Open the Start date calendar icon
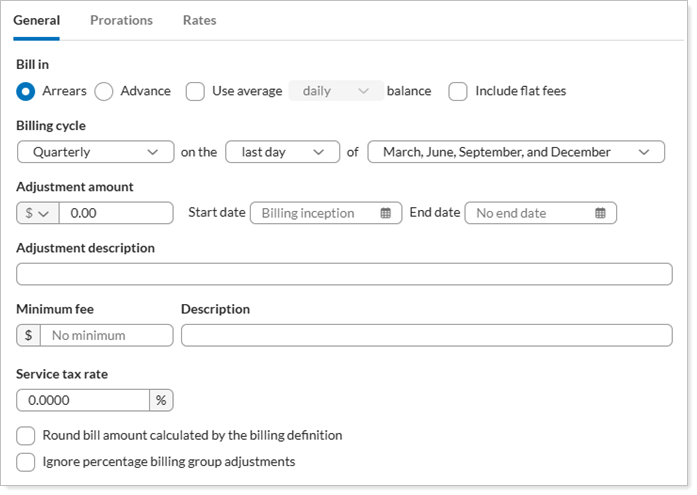Image resolution: width=697 pixels, height=495 pixels. pos(386,213)
